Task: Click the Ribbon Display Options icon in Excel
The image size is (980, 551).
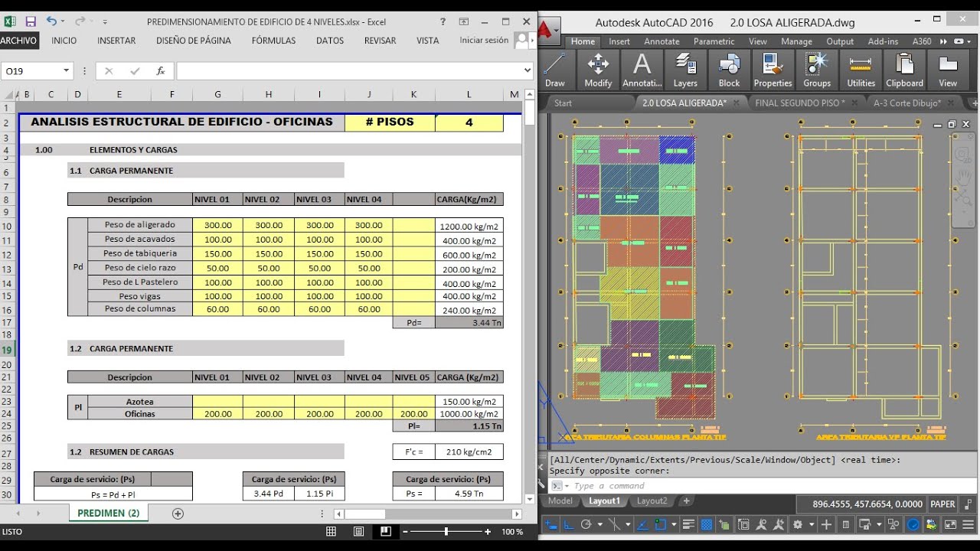Action: [x=464, y=21]
